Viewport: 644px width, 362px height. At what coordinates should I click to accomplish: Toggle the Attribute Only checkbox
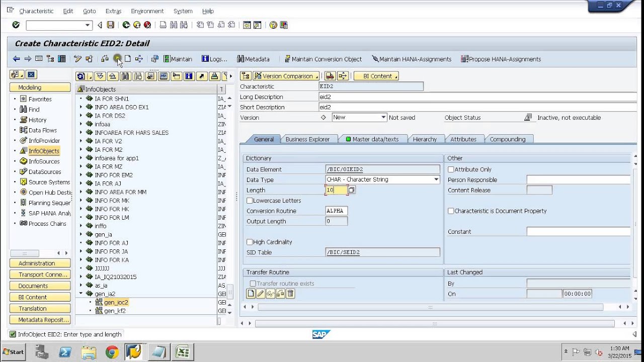[x=451, y=169]
